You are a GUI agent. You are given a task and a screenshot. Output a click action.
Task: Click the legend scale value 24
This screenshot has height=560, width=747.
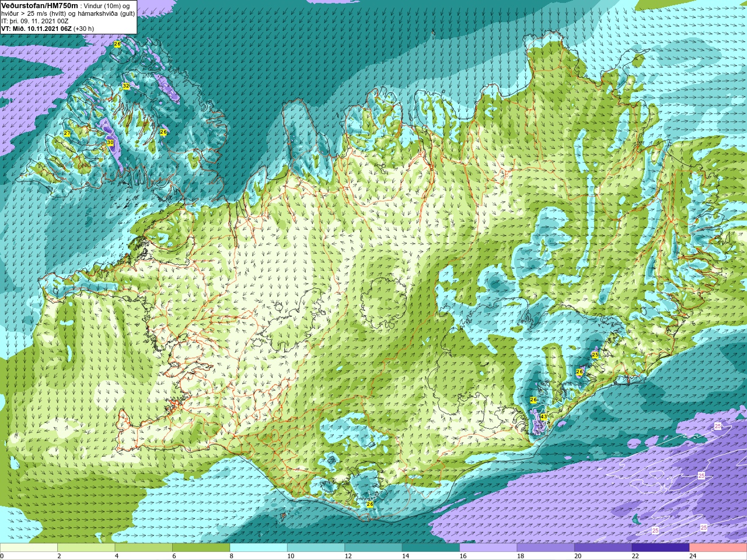693,556
